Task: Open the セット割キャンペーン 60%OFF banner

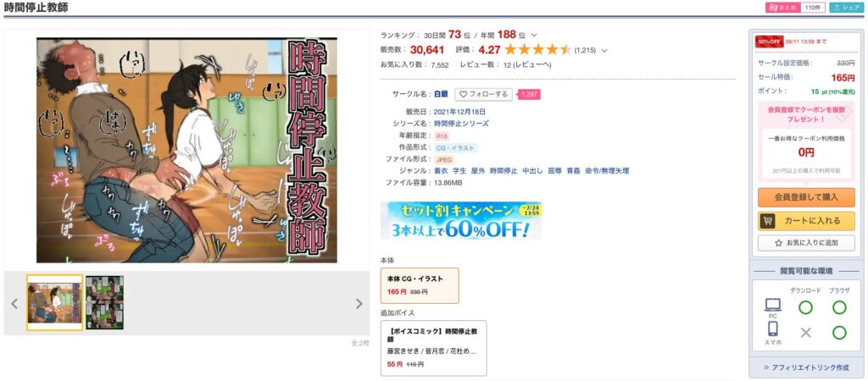Action: coord(460,221)
